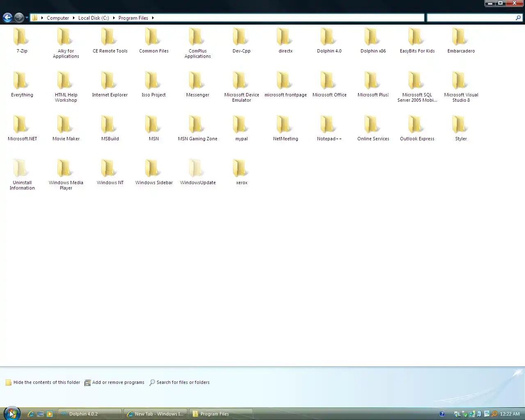Open the Internet Explorer folder
Image resolution: width=525 pixels, height=420 pixels.
click(x=110, y=84)
